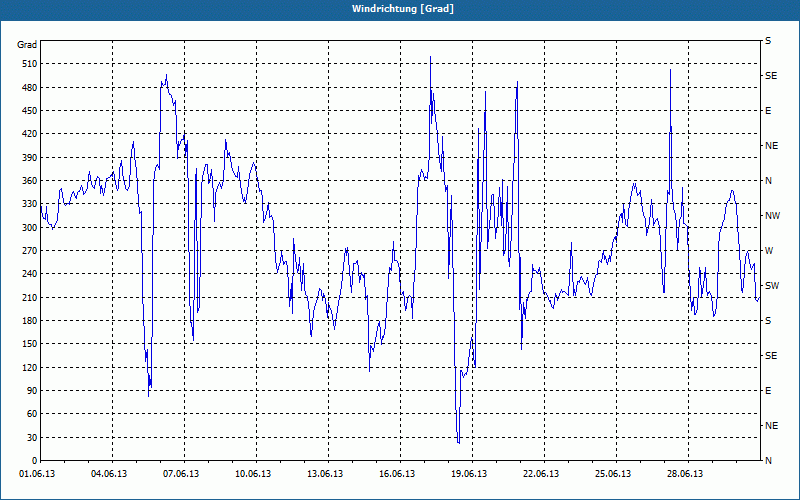Choose the 22.06.13 date label
This screenshot has width=800, height=500.
(x=541, y=474)
